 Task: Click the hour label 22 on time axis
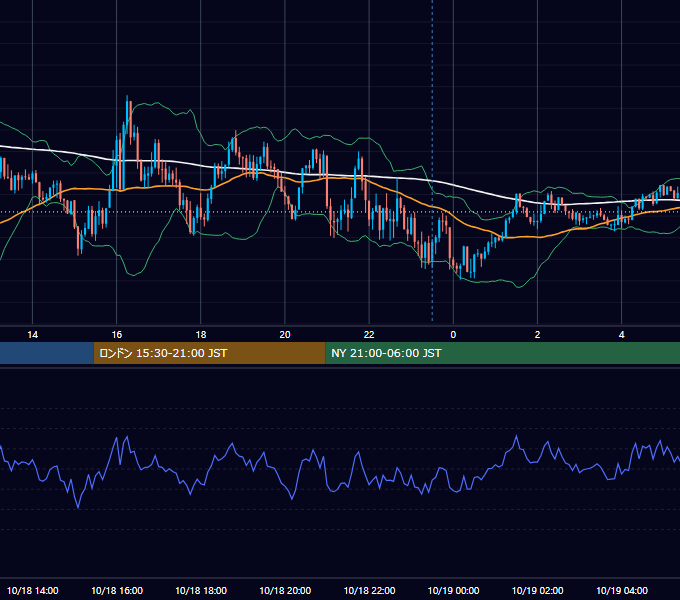369,335
